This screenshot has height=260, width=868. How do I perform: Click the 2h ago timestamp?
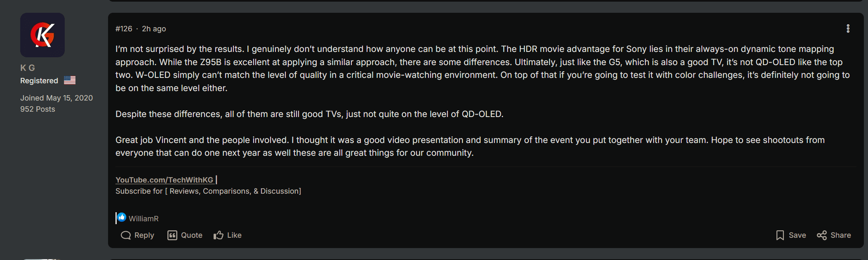coord(154,29)
